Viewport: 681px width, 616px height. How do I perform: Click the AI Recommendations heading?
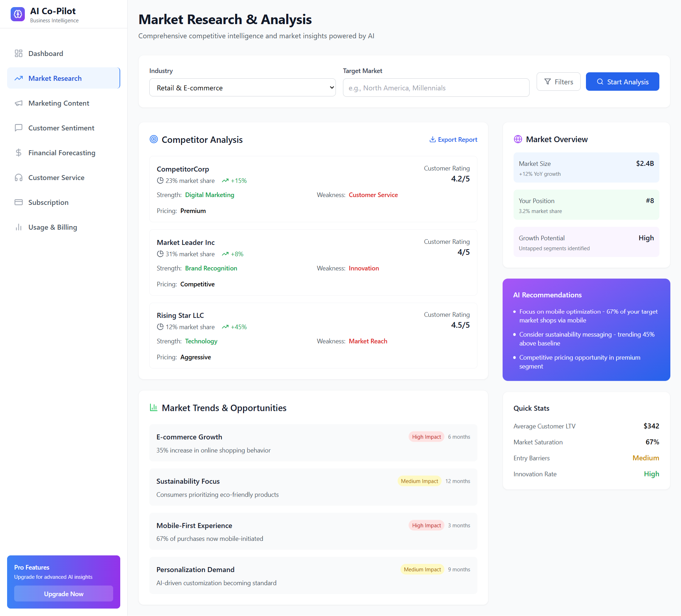click(x=547, y=295)
